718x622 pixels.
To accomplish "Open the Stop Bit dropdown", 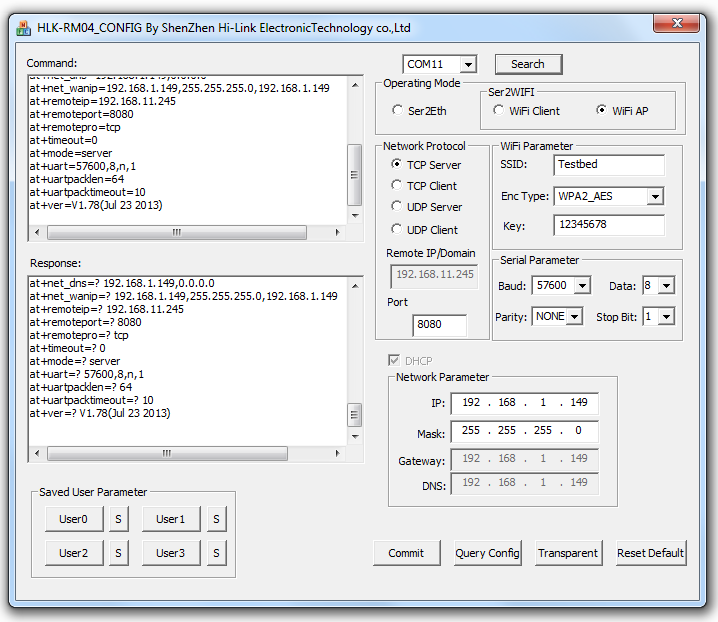I will pyautogui.click(x=666, y=316).
